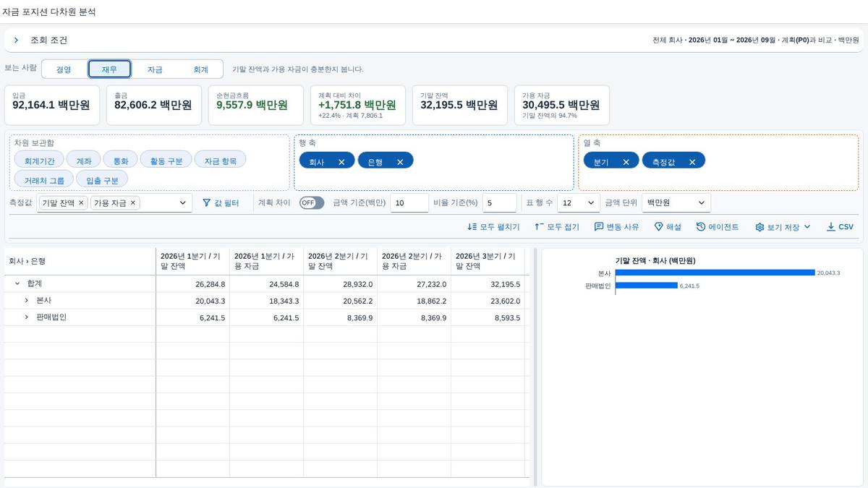Open the 가용 자금 KPI card
The image size is (868, 488).
[x=561, y=105]
